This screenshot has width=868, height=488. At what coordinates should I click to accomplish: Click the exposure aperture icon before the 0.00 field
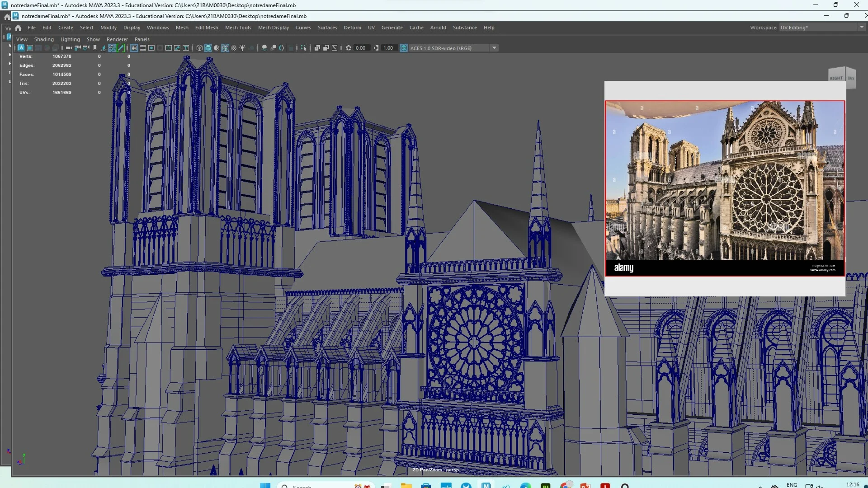pos(348,47)
